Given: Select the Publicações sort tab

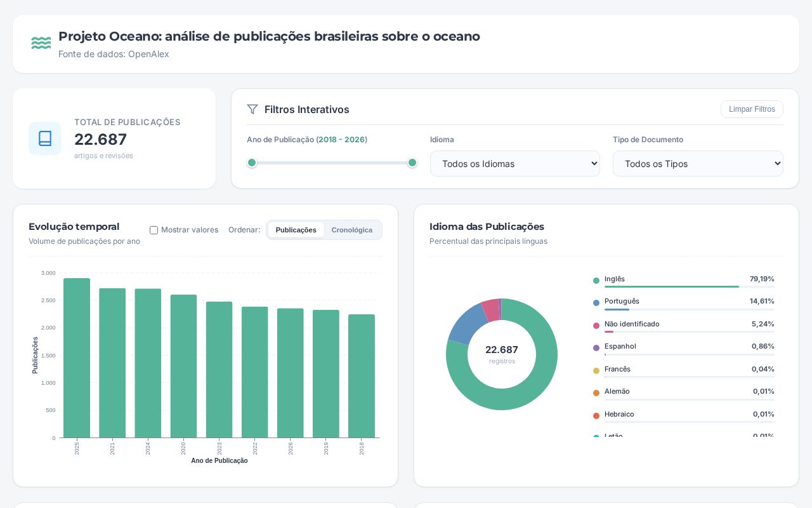Looking at the screenshot, I should click(x=296, y=230).
